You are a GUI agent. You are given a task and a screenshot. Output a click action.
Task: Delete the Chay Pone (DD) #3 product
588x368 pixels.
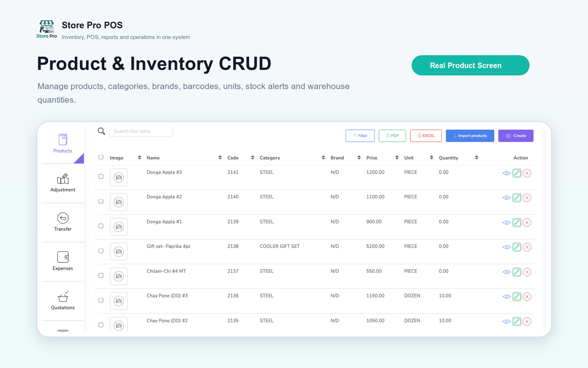(x=527, y=297)
